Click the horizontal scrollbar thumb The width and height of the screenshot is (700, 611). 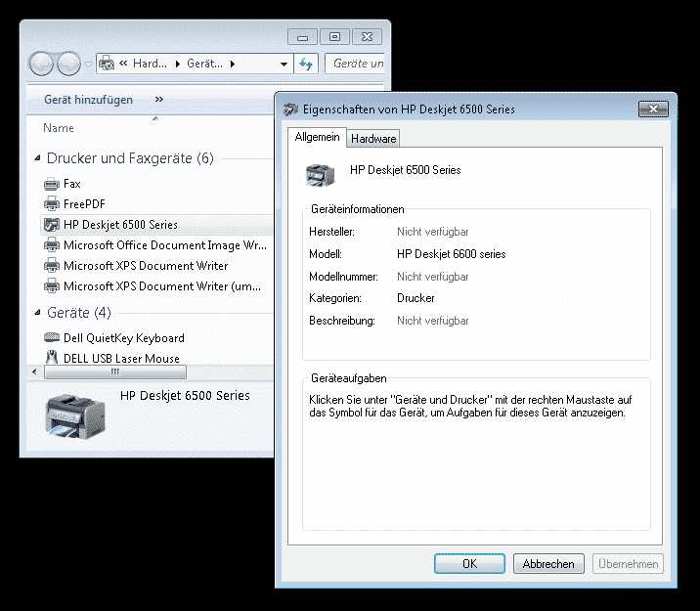point(115,371)
